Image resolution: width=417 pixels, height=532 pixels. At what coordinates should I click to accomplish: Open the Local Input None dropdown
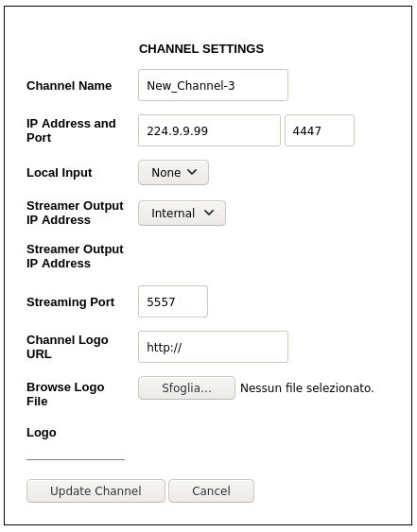[x=173, y=173]
